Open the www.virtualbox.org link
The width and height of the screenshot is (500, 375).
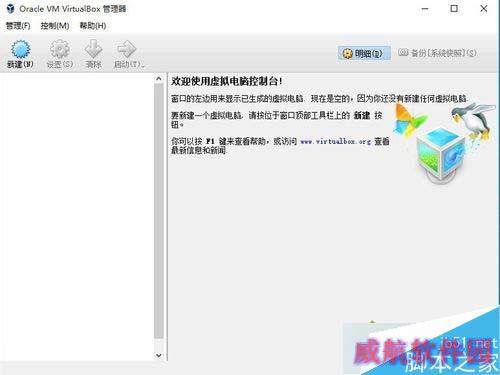pyautogui.click(x=335, y=142)
